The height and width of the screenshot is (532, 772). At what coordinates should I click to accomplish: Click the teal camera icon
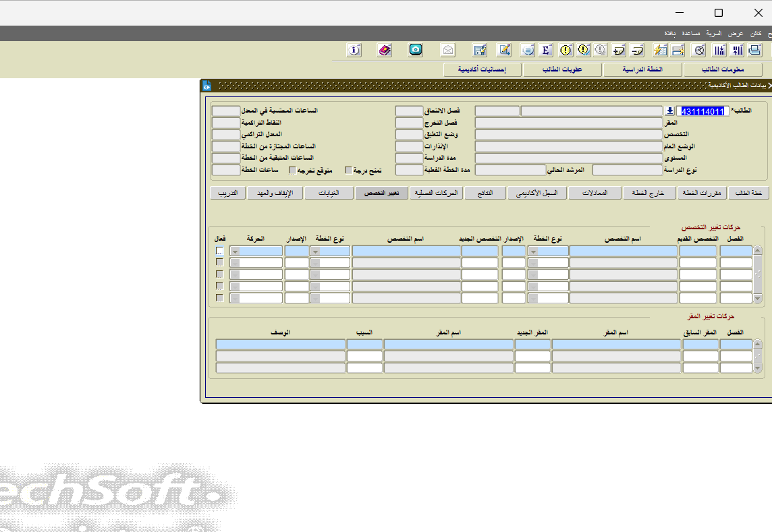(x=416, y=50)
